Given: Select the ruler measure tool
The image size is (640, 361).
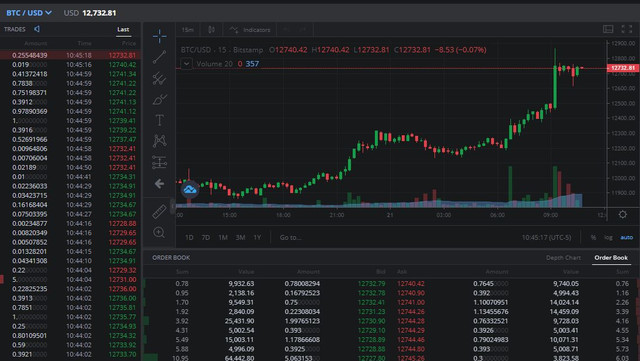Looking at the screenshot, I should pyautogui.click(x=159, y=212).
